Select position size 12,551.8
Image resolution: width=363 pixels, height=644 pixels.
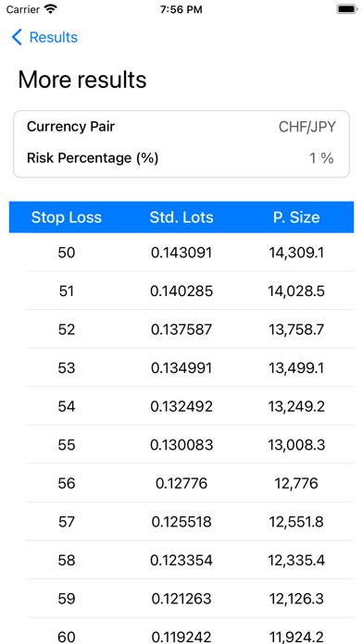296,522
